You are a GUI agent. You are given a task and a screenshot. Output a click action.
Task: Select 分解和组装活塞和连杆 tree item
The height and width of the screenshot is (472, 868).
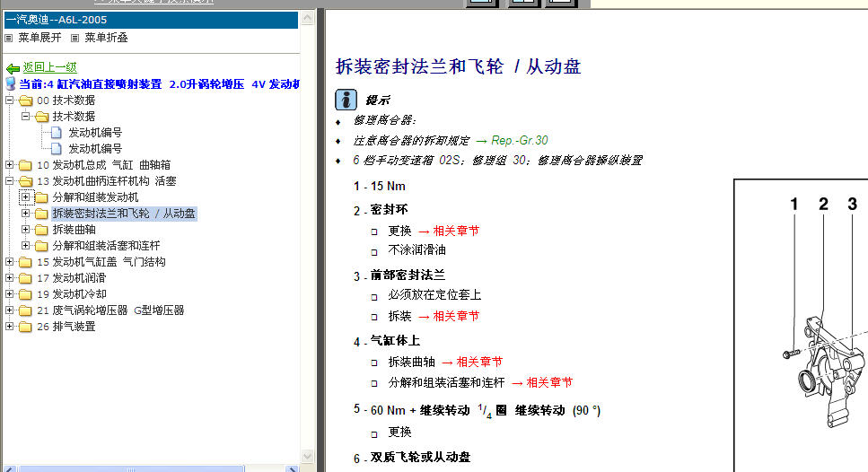[106, 246]
